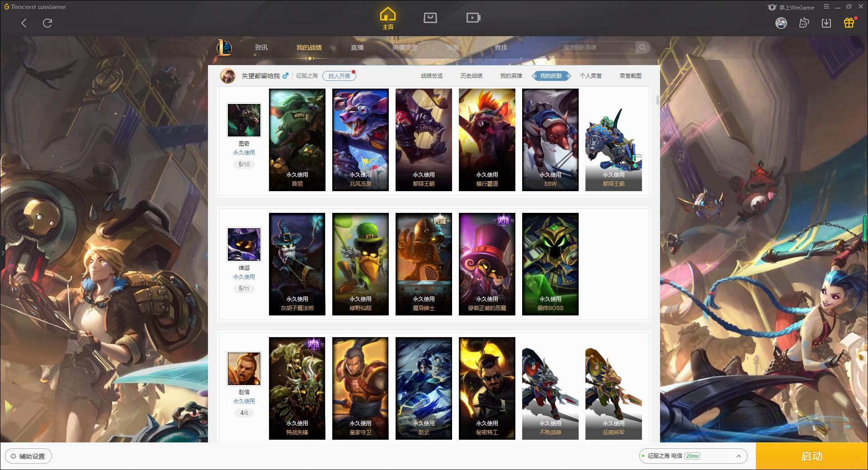The width and height of the screenshot is (868, 470).
Task: Open the store bag icon
Action: point(430,18)
